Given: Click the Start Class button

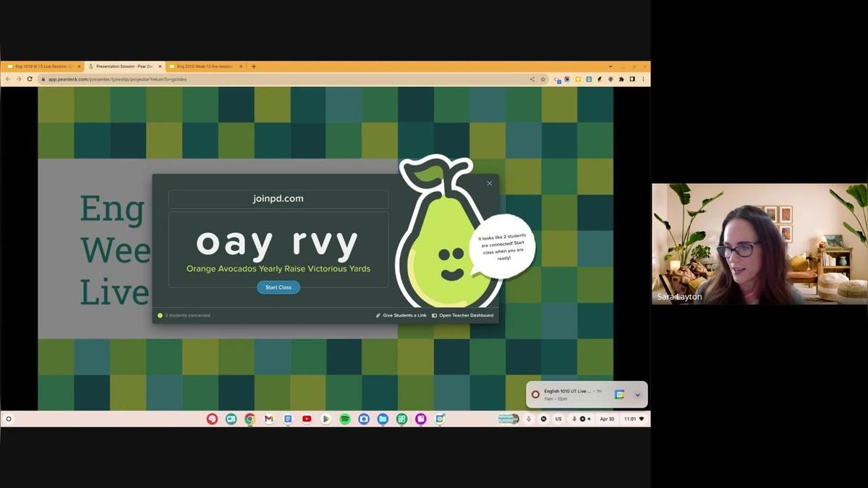Looking at the screenshot, I should coord(278,287).
